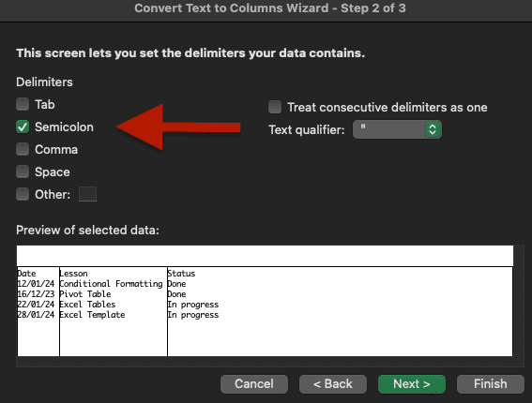Click the Conditional Formatting preview cell

pyautogui.click(x=111, y=284)
